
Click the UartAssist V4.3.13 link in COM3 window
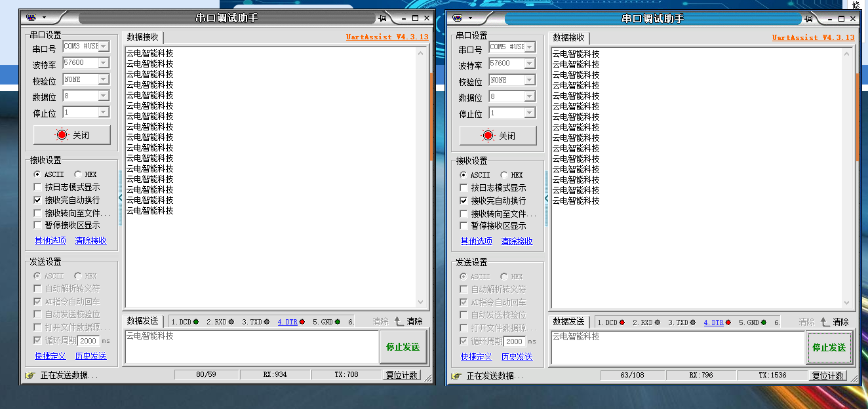[387, 37]
